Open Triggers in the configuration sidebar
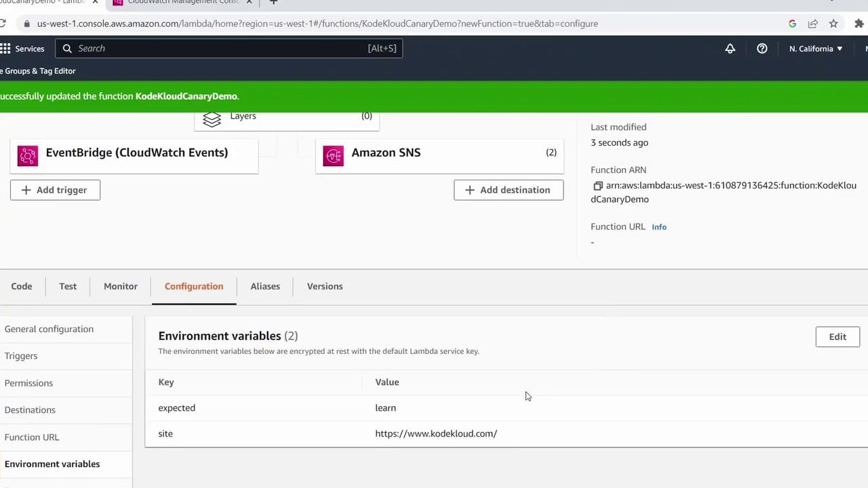The height and width of the screenshot is (488, 868). point(21,357)
